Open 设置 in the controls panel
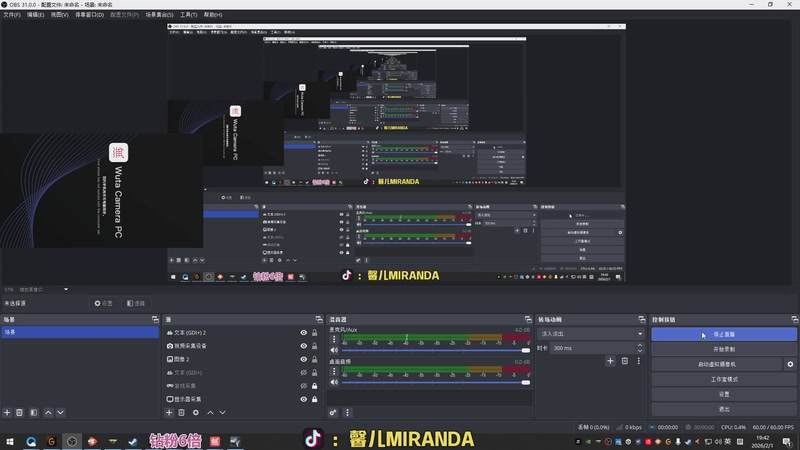Image resolution: width=800 pixels, height=450 pixels. pos(724,394)
